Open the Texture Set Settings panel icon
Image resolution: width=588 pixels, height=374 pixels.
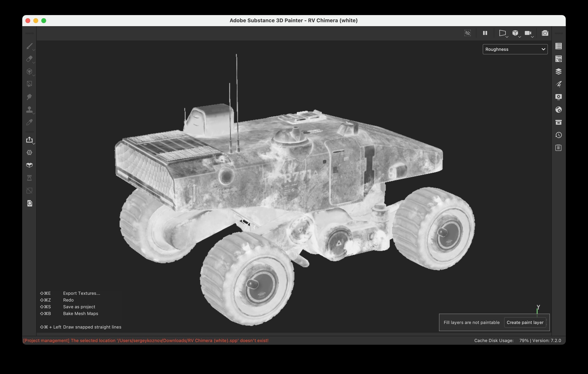coord(558,59)
